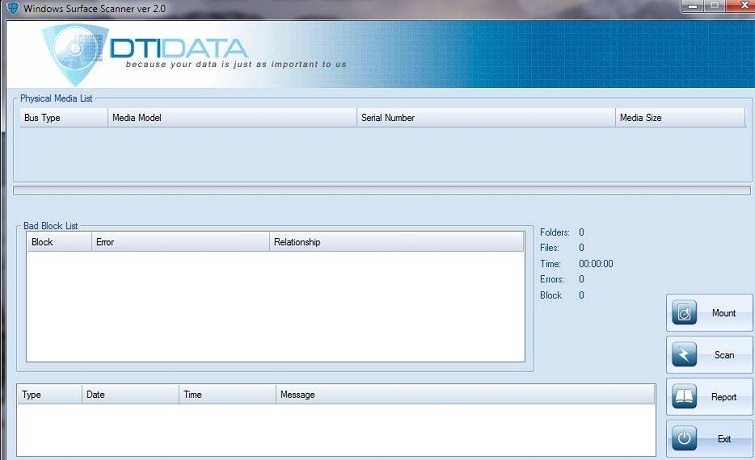Click the Date column header in log
The width and height of the screenshot is (755, 460).
coord(130,395)
